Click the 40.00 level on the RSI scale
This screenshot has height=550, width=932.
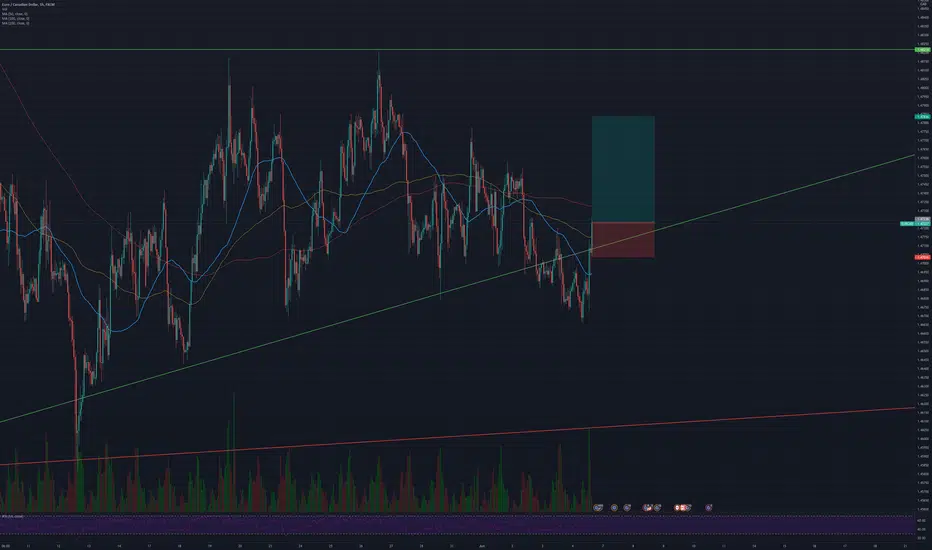tap(921, 529)
